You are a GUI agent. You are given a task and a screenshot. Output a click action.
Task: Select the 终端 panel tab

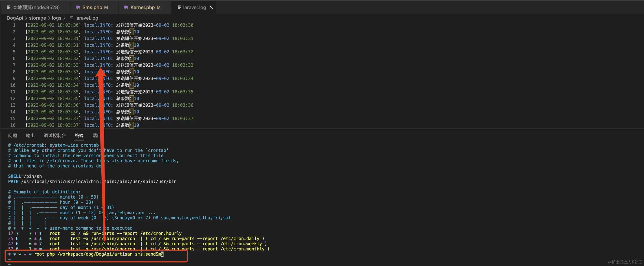pyautogui.click(x=79, y=135)
